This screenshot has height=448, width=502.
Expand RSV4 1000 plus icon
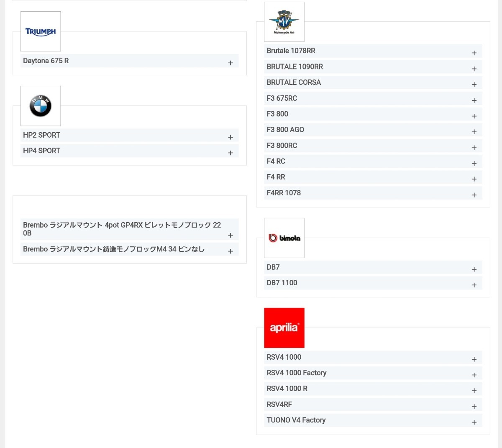pos(474,359)
